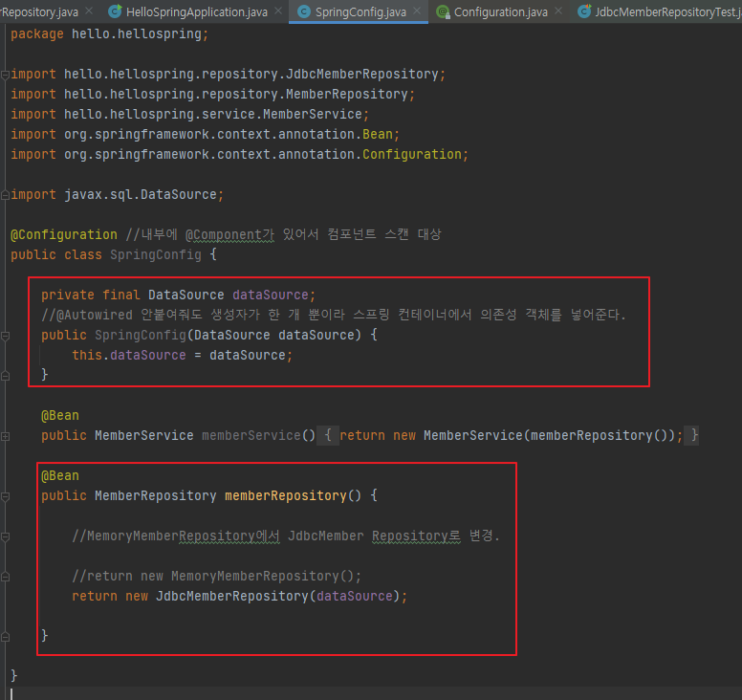This screenshot has height=700, width=742.
Task: Click the //return new MemoryMemberRepository() comment
Action: (x=217, y=576)
